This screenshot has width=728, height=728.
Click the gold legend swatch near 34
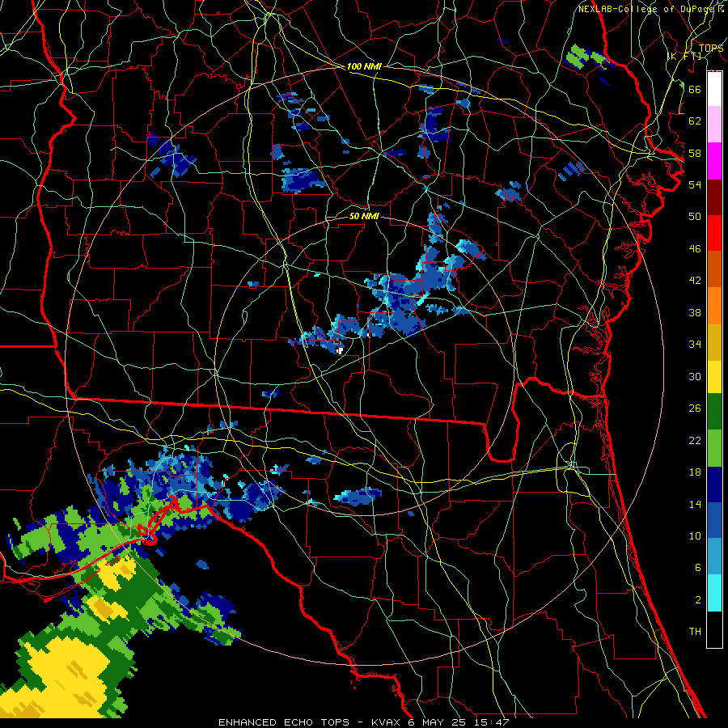point(714,342)
